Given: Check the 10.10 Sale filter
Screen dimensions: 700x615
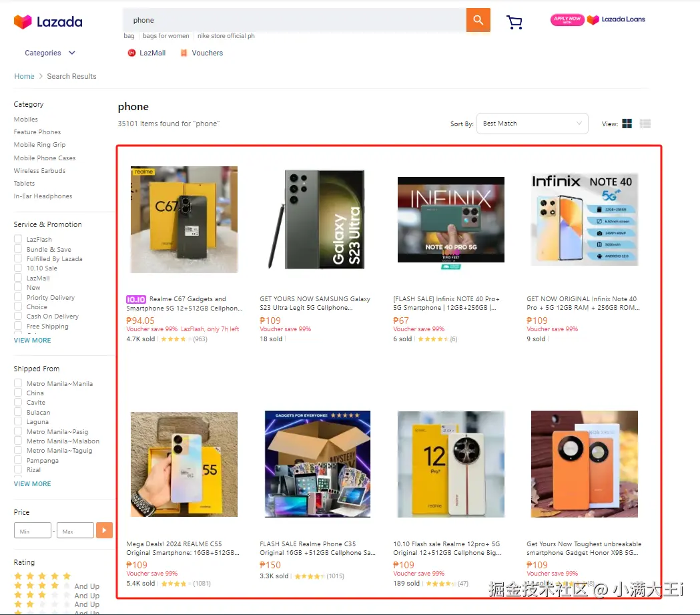Looking at the screenshot, I should (18, 268).
